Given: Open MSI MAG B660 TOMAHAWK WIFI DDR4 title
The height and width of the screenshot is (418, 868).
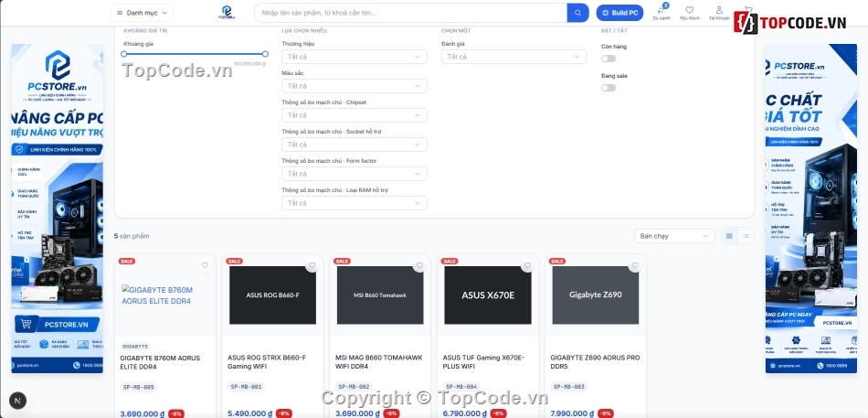Looking at the screenshot, I should [x=378, y=362].
